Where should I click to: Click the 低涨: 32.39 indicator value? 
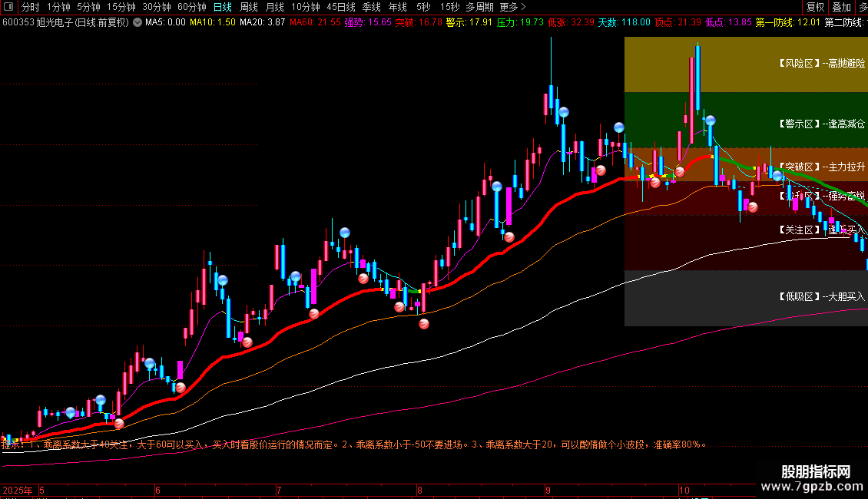click(571, 23)
